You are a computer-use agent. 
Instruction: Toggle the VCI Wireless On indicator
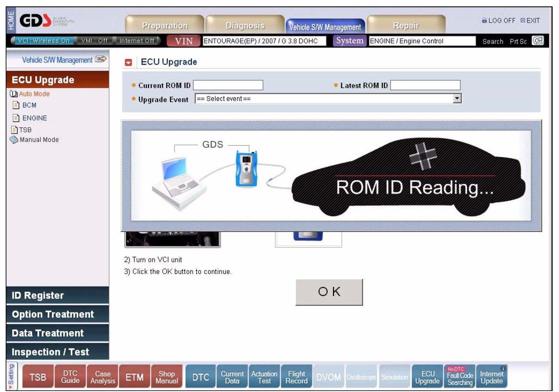pos(43,41)
